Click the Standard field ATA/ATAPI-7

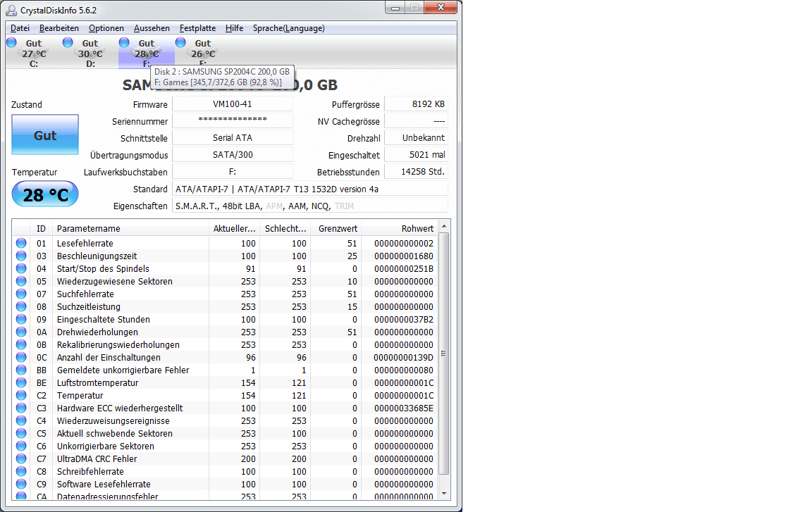pyautogui.click(x=310, y=189)
